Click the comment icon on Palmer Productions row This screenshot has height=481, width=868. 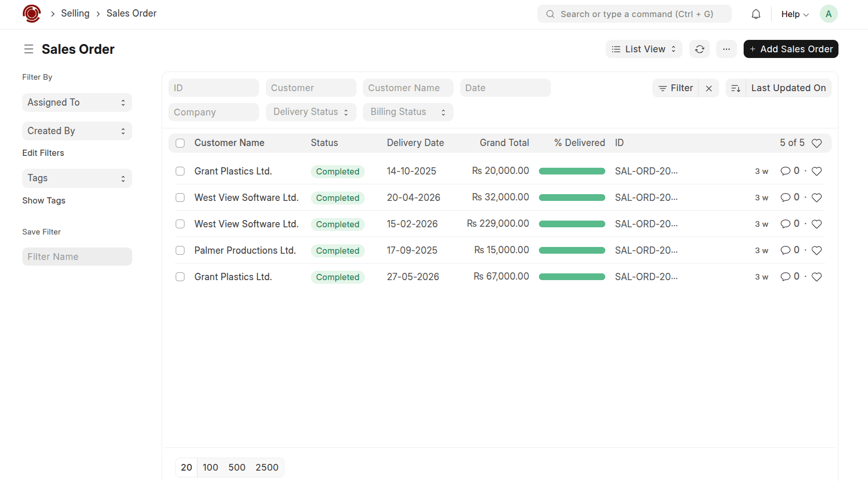coord(786,250)
